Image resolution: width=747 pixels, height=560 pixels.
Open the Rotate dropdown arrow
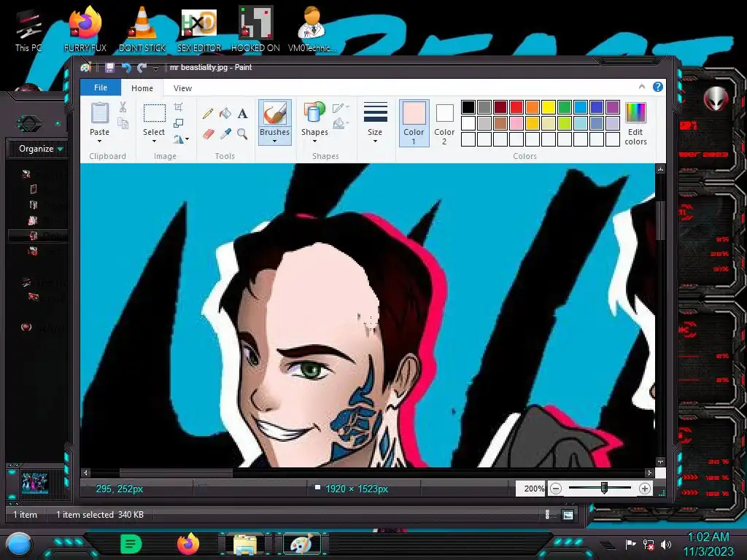point(187,139)
